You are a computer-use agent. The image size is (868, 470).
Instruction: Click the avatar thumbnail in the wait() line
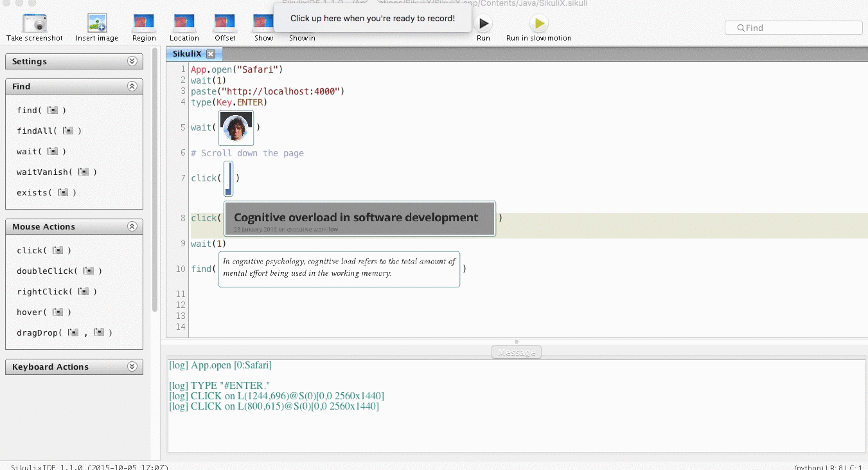click(235, 127)
